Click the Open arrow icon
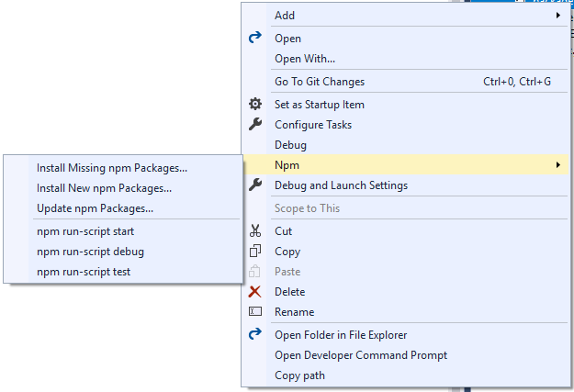This screenshot has height=392, width=574. point(255,38)
